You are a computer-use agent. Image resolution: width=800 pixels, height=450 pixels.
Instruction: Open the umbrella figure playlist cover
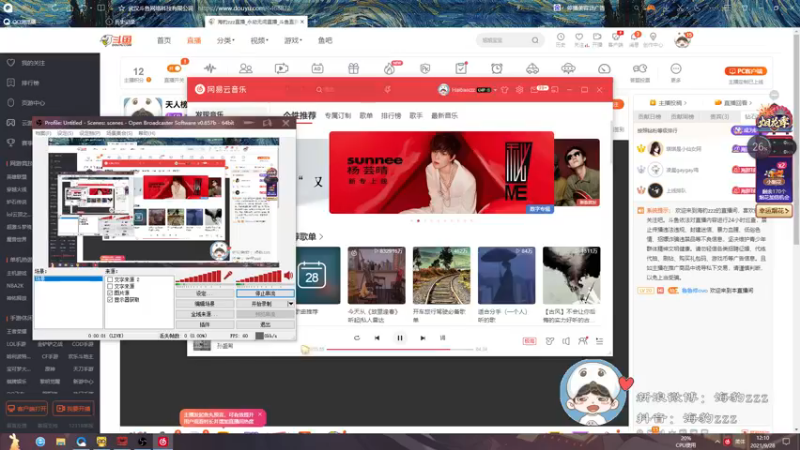(x=507, y=276)
